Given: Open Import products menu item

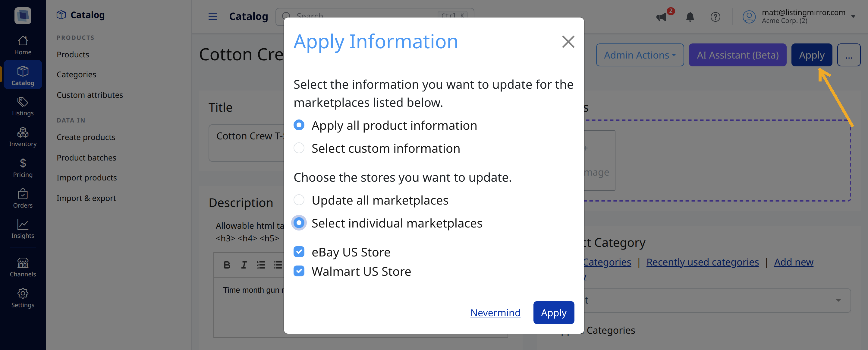Looking at the screenshot, I should (86, 178).
